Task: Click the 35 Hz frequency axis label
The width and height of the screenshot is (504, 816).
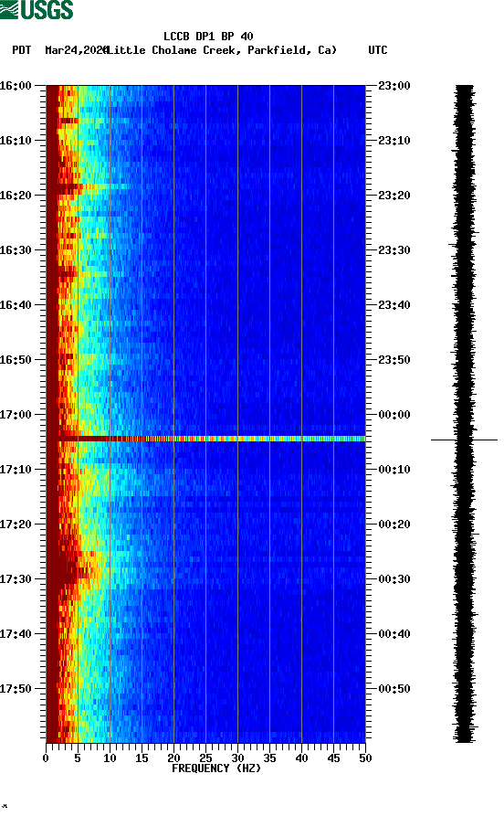Action: (269, 758)
